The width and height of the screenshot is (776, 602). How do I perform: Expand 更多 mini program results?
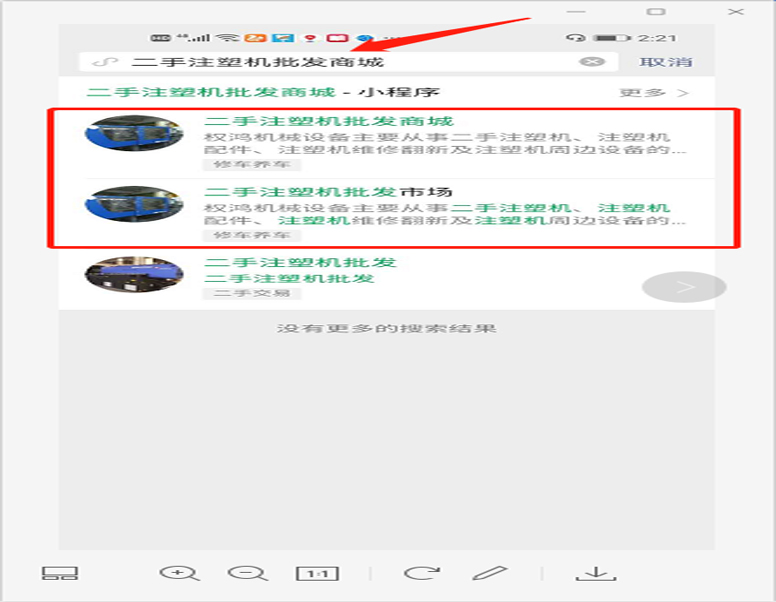653,93
